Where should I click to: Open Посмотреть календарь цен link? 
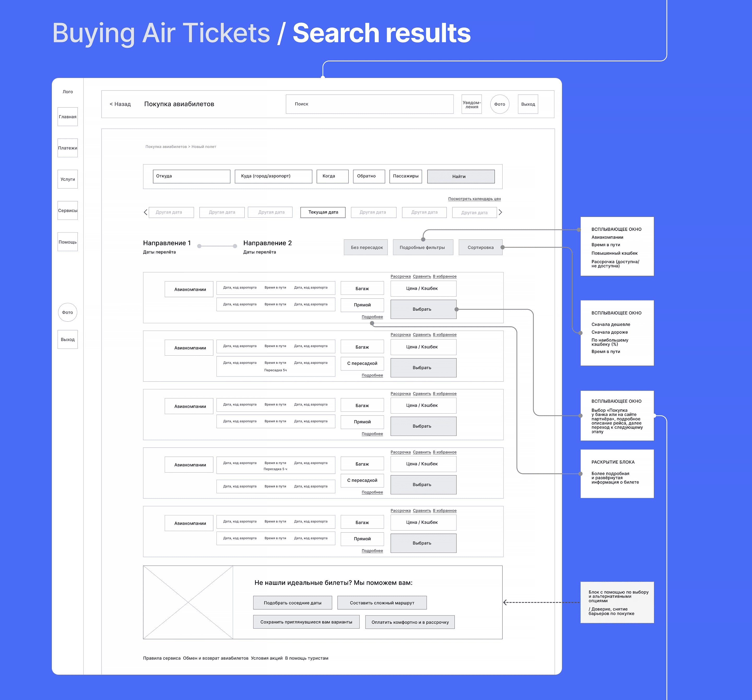(x=474, y=199)
